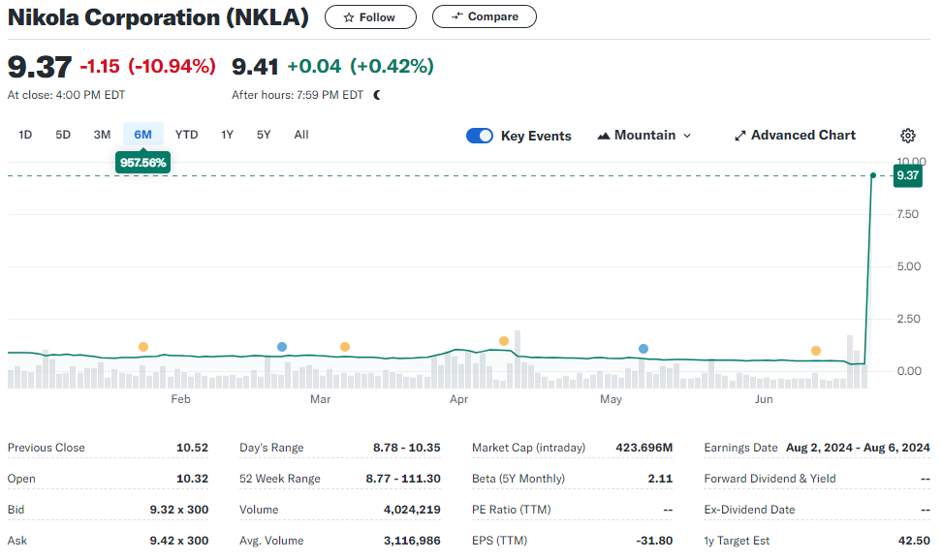Click the blue key event marker in May
Image resolution: width=942 pixels, height=560 pixels.
click(644, 349)
